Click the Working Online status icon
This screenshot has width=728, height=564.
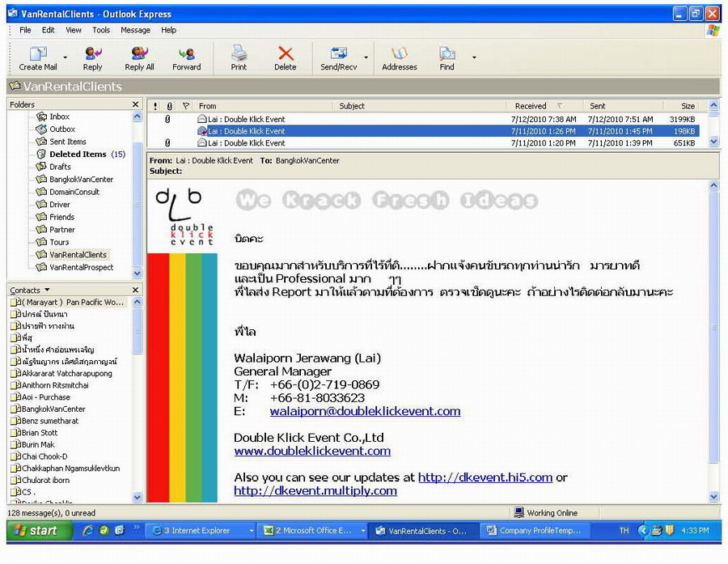click(519, 512)
